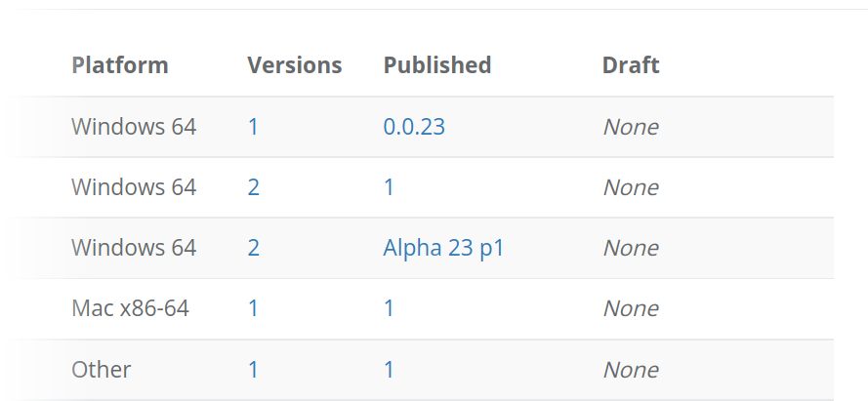The width and height of the screenshot is (868, 401).
Task: Click draft "None" in Alpha 23 p1 row
Action: pos(630,248)
